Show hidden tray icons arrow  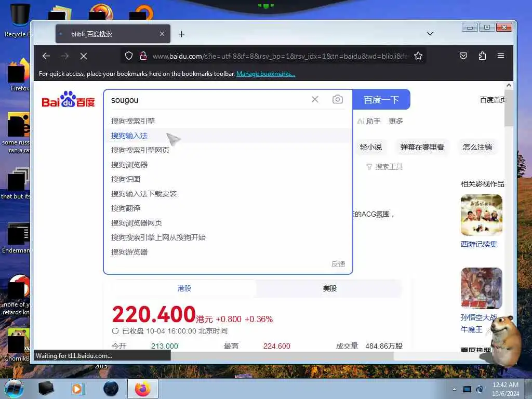point(454,389)
